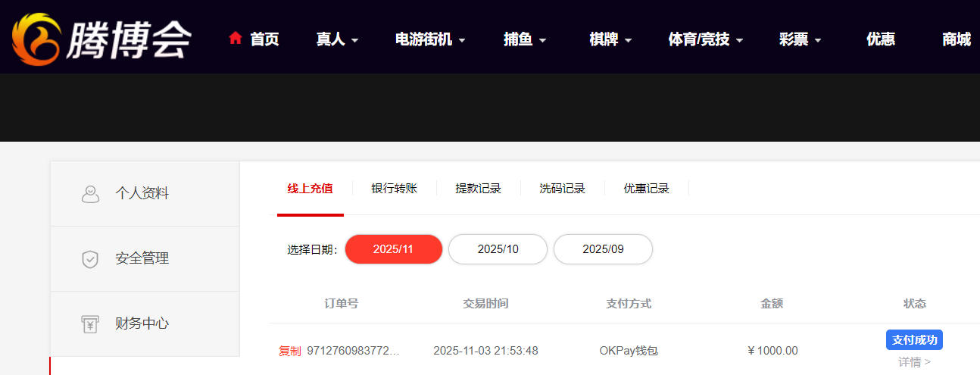980x375 pixels.
Task: Open the 捕鱼 dropdown in the navbar
Action: coord(525,39)
